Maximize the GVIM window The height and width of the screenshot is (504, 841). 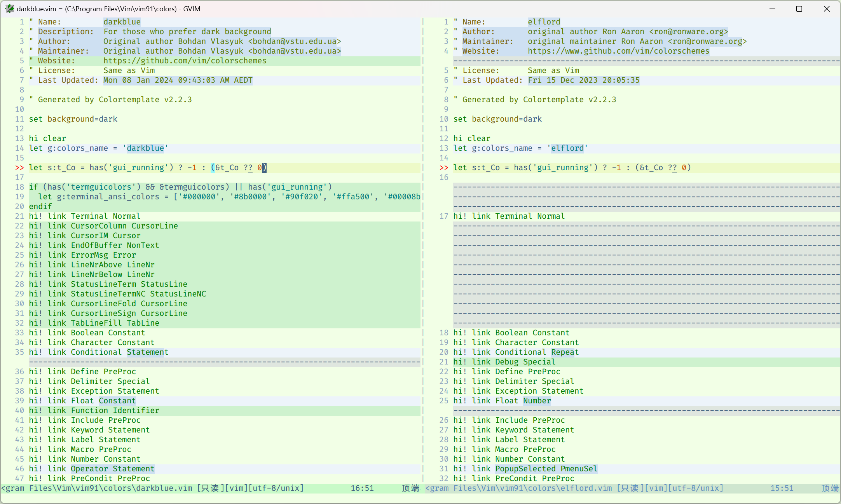(x=799, y=9)
